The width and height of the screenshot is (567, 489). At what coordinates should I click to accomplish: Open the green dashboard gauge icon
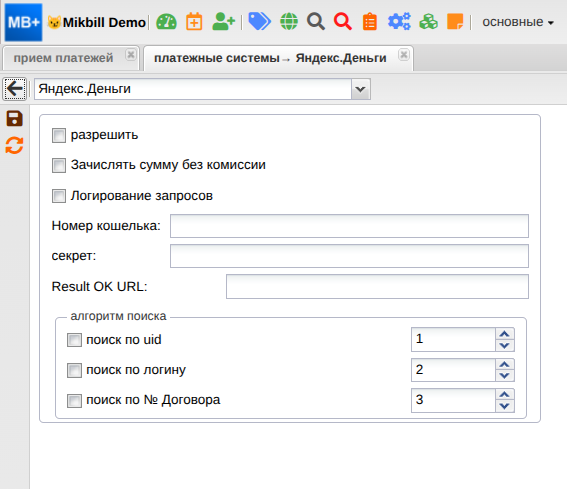point(166,22)
